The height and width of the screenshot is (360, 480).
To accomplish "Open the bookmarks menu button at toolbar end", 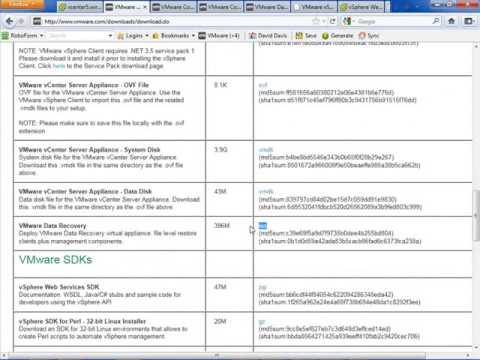I will tap(469, 21).
